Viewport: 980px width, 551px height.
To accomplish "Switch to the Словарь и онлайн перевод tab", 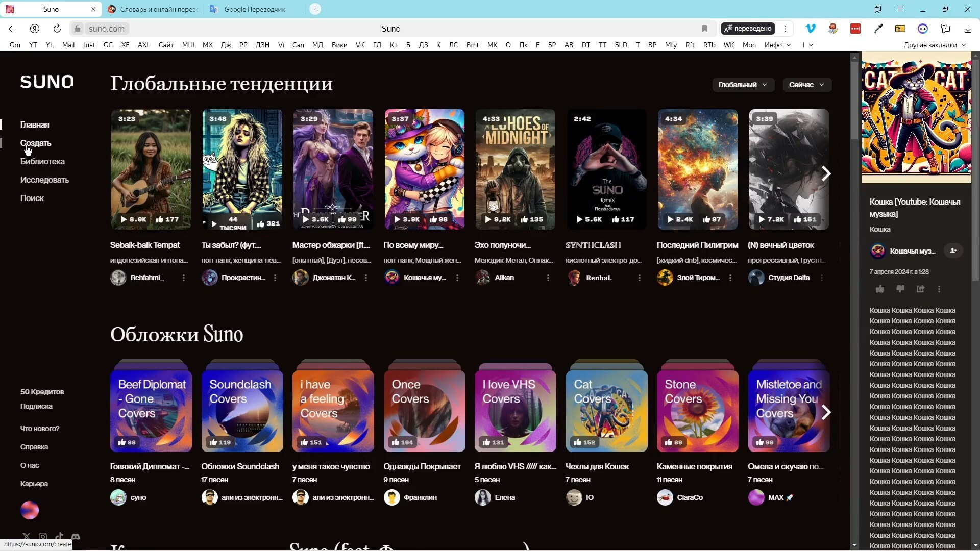I will click(153, 9).
